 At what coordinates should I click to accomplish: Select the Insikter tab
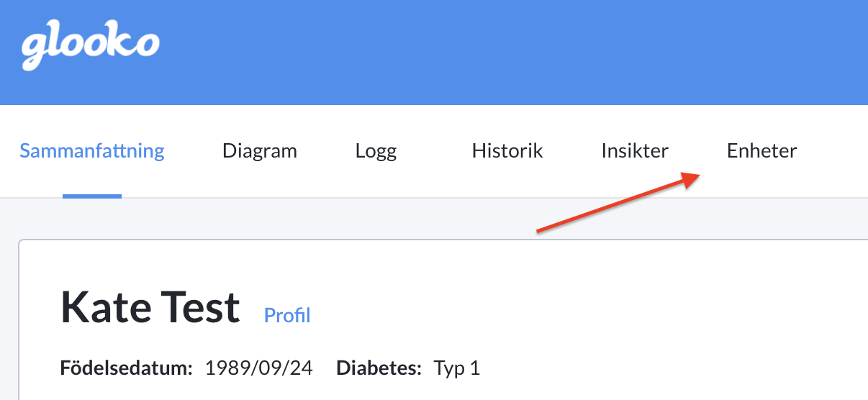point(635,151)
